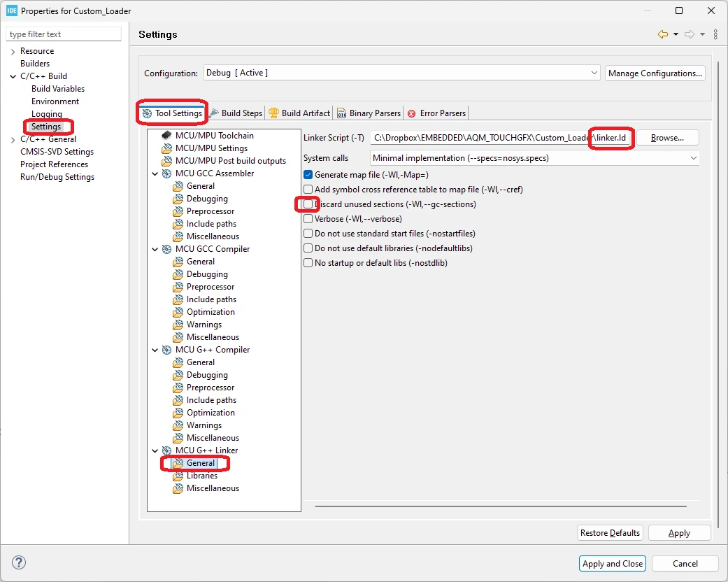Viewport: 728px width, 582px height.
Task: Click GCC Compiler Optimization folder icon
Action: (x=178, y=312)
